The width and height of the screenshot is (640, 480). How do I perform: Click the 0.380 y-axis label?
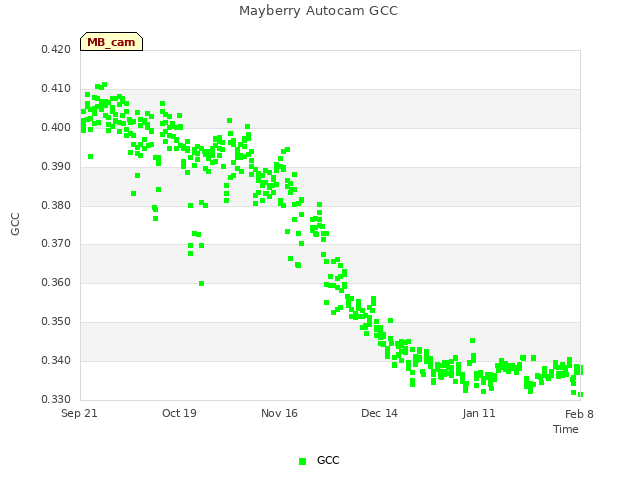(x=56, y=205)
